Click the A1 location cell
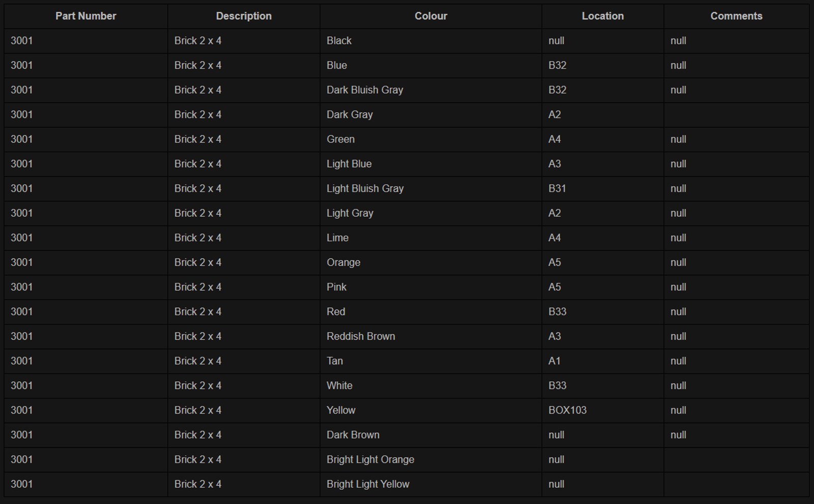The image size is (814, 504). 555,361
